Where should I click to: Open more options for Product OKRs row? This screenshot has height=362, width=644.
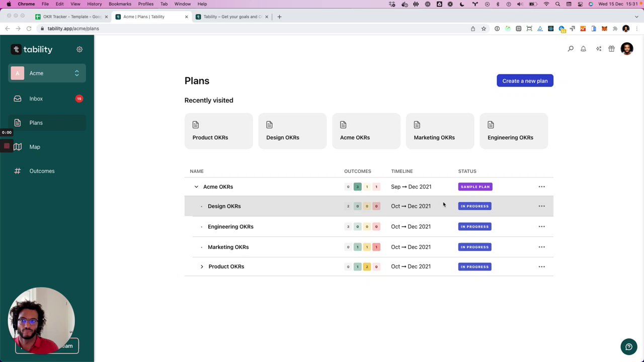541,266
